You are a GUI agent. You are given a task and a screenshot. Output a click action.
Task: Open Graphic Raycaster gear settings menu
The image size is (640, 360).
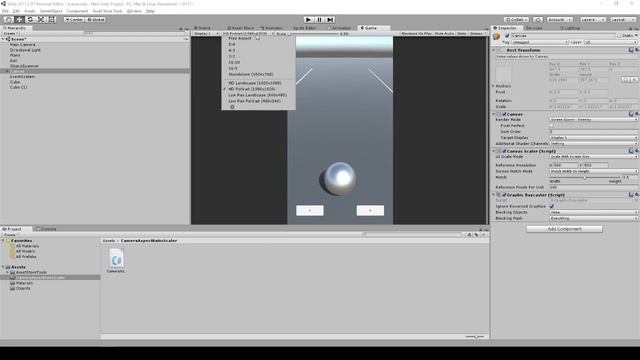tap(637, 195)
